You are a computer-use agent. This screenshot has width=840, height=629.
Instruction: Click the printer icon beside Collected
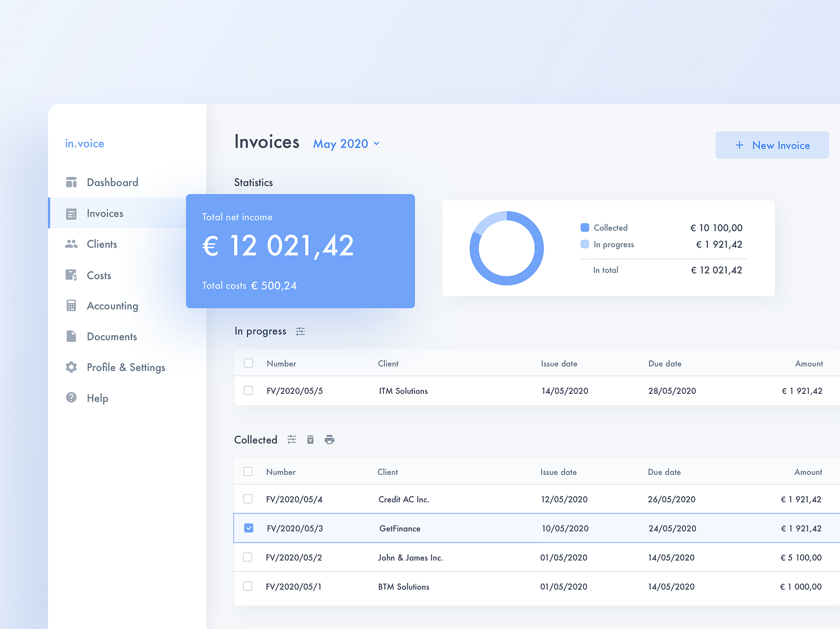(330, 440)
